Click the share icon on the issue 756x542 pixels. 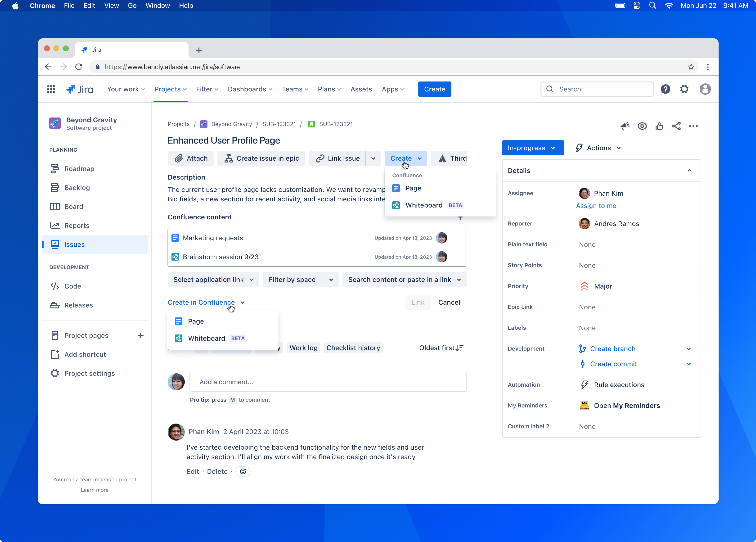(676, 126)
